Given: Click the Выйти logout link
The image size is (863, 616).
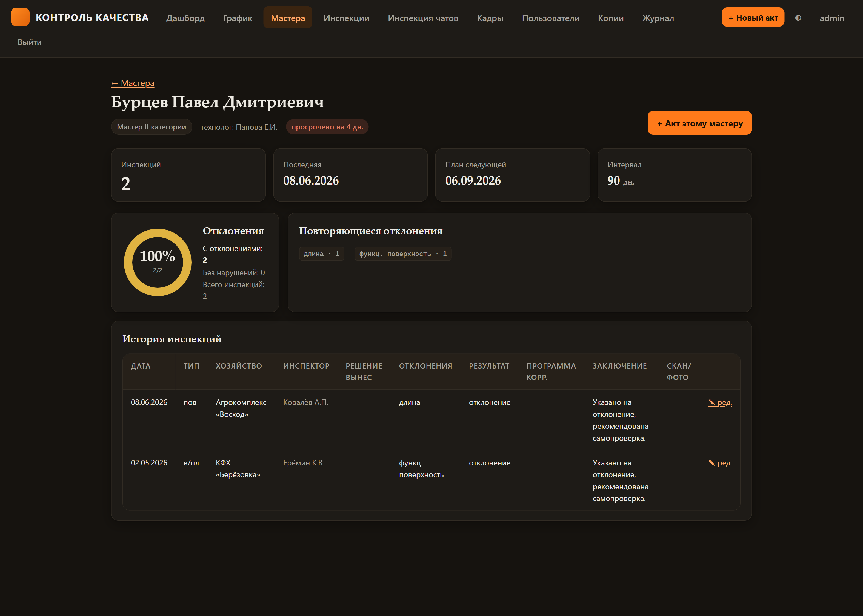Looking at the screenshot, I should [30, 42].
